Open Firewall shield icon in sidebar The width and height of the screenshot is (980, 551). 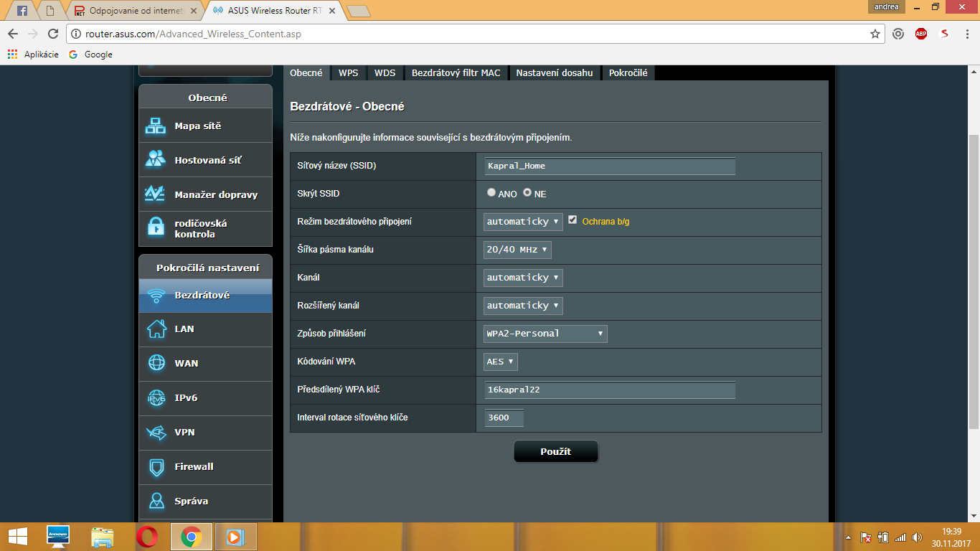coord(156,466)
